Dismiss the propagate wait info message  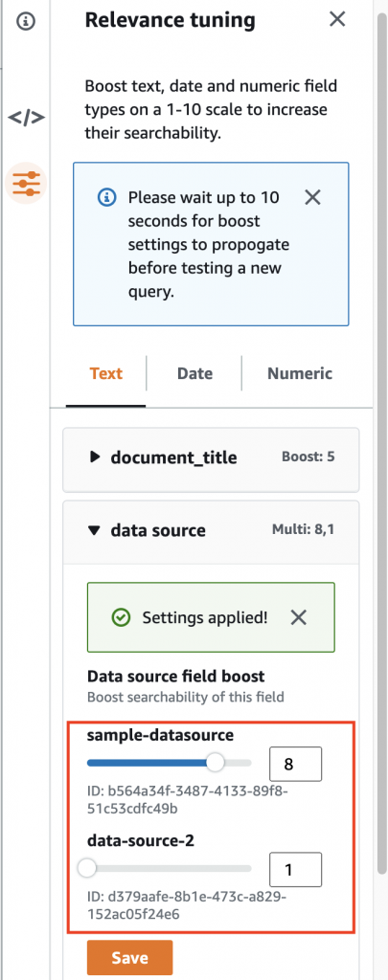[x=312, y=198]
